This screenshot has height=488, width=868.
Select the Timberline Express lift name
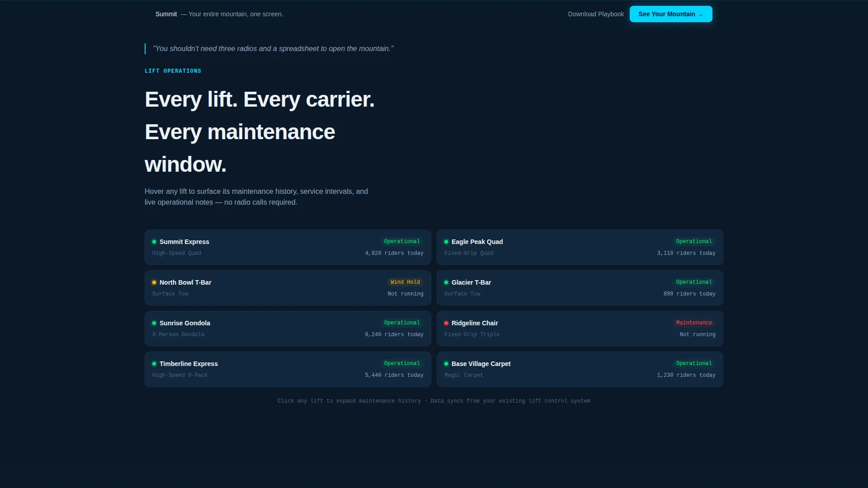tap(189, 364)
